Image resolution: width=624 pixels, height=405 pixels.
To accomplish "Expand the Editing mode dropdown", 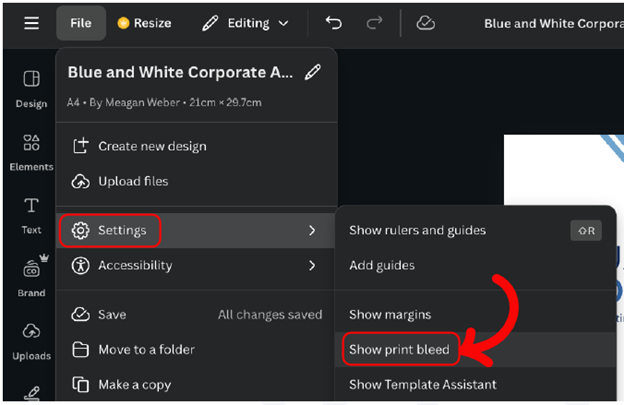I will [245, 23].
